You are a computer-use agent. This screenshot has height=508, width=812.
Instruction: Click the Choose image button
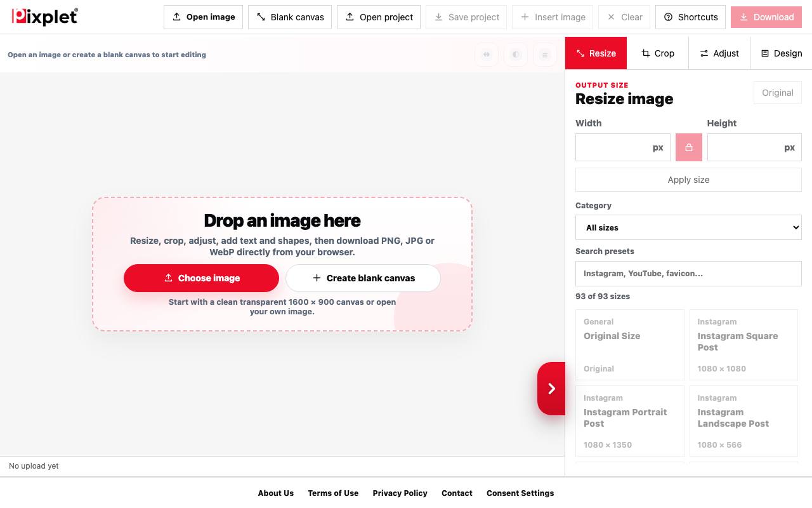(x=201, y=278)
